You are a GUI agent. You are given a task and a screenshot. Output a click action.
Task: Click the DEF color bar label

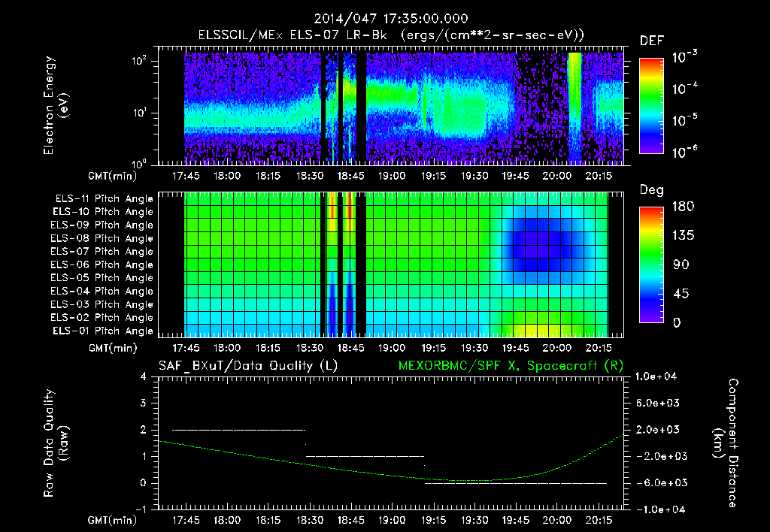[x=652, y=41]
